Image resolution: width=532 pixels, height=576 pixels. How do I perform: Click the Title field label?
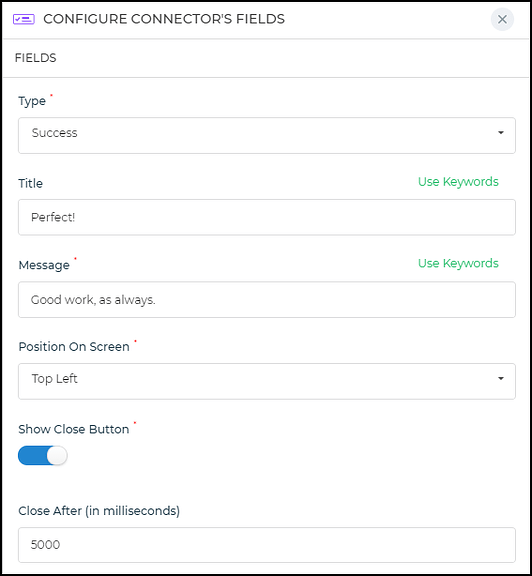coord(30,183)
